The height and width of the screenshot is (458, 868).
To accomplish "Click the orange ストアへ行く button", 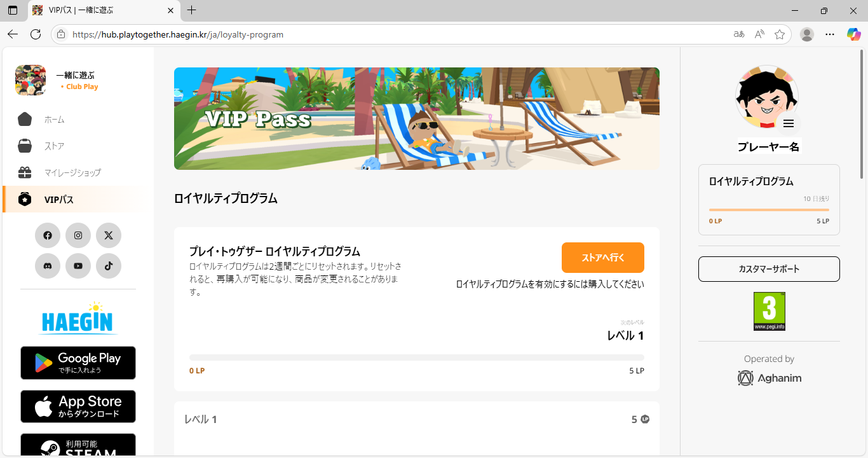I will tap(602, 258).
